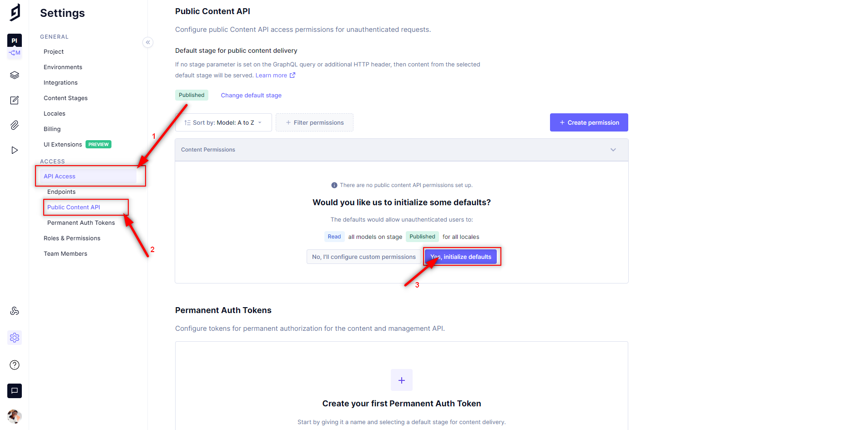Open the Assets panel via paperclip icon
The height and width of the screenshot is (430, 868).
14,125
